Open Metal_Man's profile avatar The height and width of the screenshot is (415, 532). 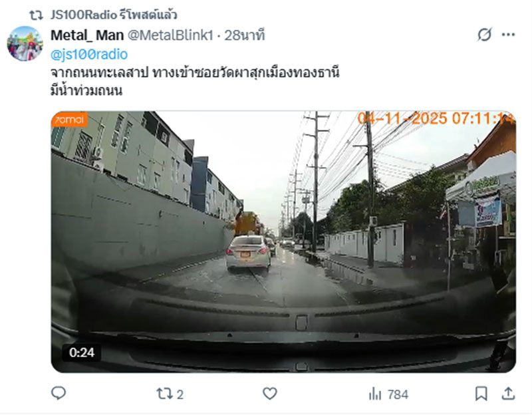25,44
